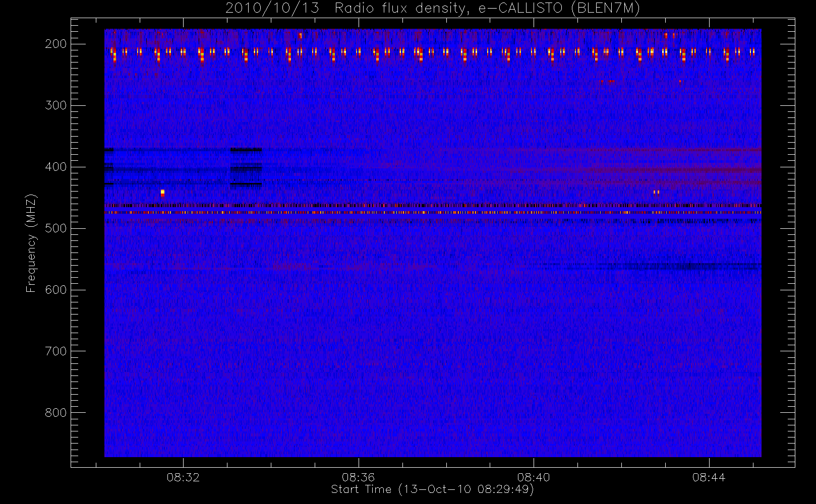
Task: Click the 'Frequency (MHz)' axis label
Action: [31, 243]
